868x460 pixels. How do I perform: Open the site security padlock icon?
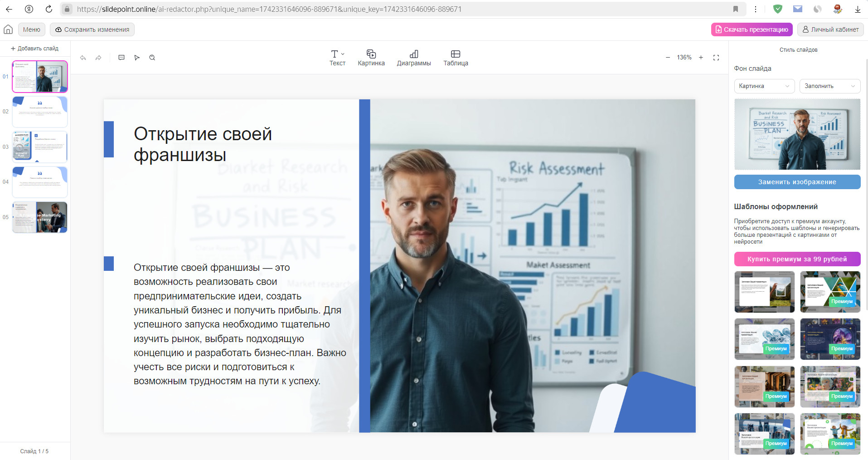(67, 9)
